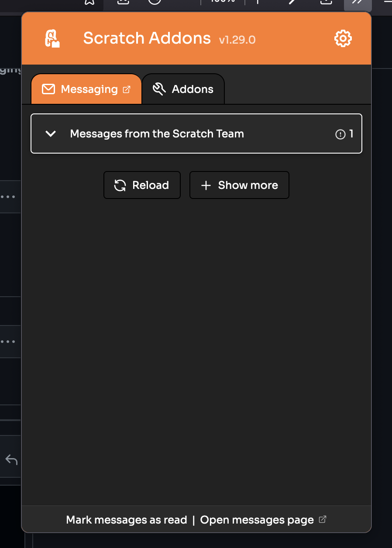Click the plus icon in Show more
Viewport: 392px width, 548px height.
click(206, 185)
